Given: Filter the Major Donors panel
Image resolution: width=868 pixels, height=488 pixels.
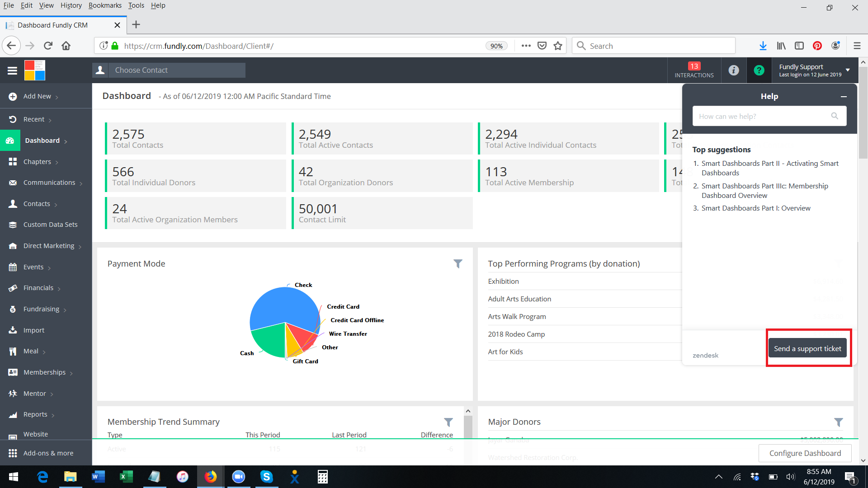Looking at the screenshot, I should coord(839,422).
